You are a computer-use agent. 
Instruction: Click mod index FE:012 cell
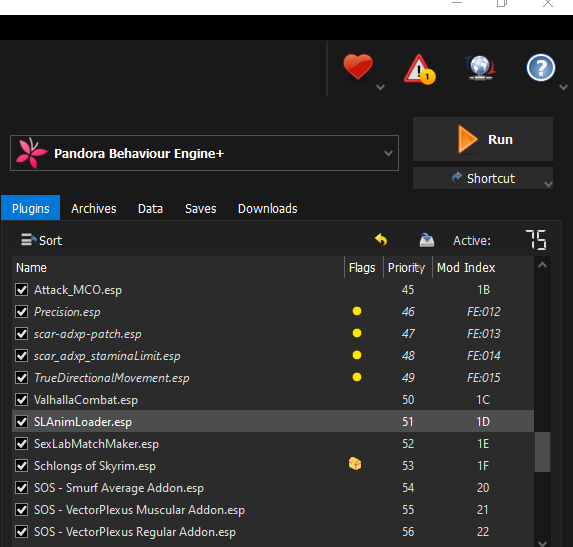click(483, 312)
